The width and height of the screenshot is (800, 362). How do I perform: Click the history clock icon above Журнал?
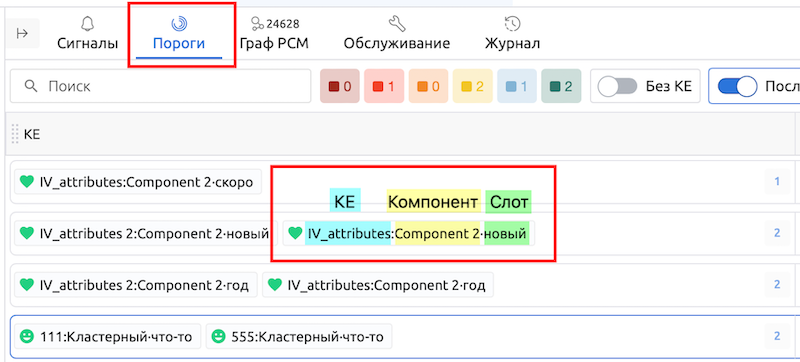pyautogui.click(x=512, y=23)
